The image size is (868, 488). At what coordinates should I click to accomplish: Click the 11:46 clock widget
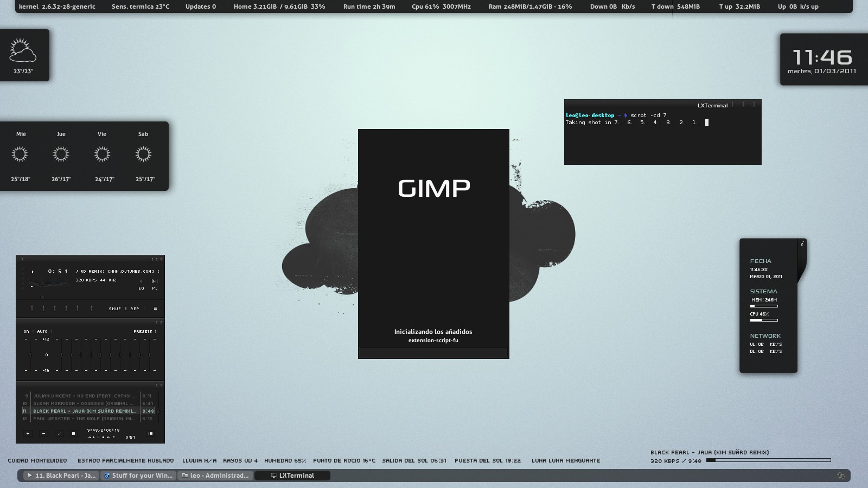coord(822,57)
